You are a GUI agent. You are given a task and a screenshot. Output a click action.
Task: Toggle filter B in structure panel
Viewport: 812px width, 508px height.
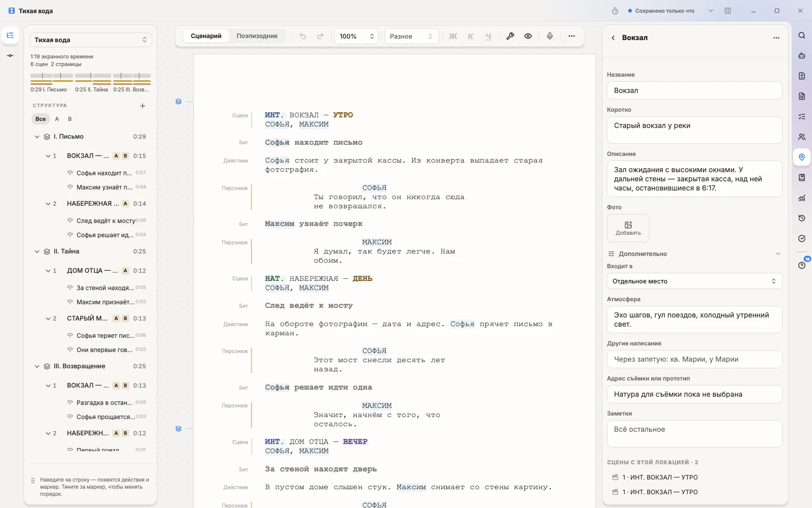70,119
